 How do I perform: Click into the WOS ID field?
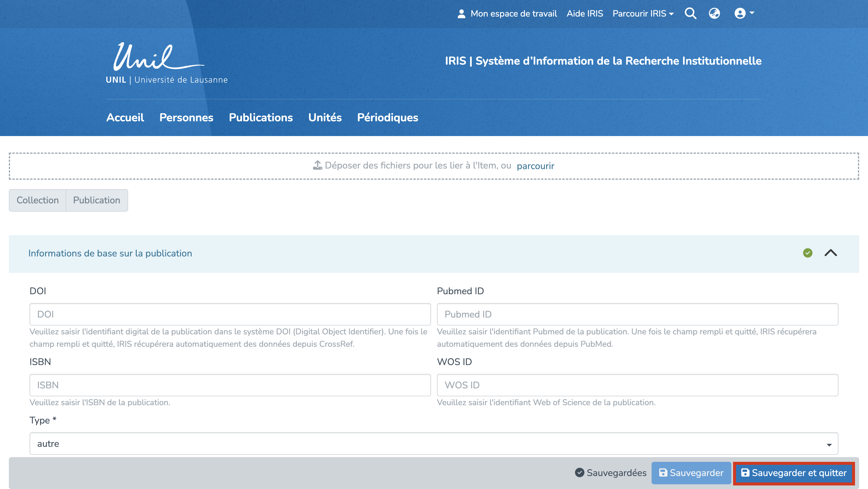coord(637,385)
